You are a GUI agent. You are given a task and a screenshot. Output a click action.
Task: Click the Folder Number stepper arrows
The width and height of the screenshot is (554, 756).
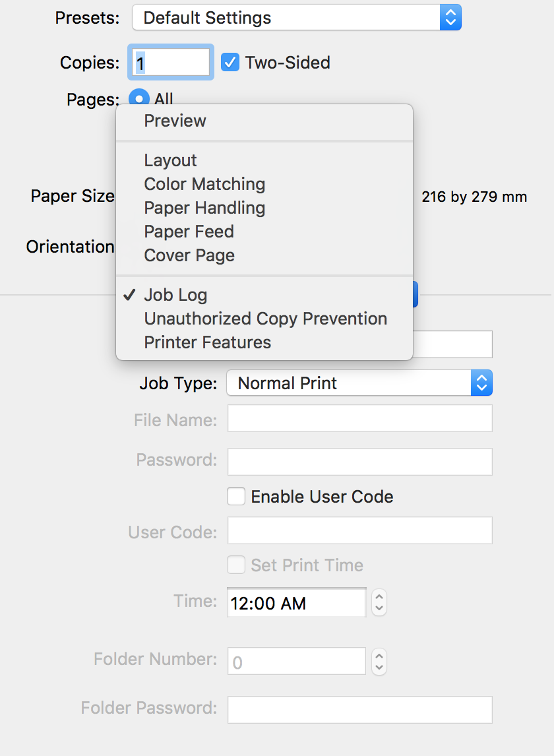379,661
